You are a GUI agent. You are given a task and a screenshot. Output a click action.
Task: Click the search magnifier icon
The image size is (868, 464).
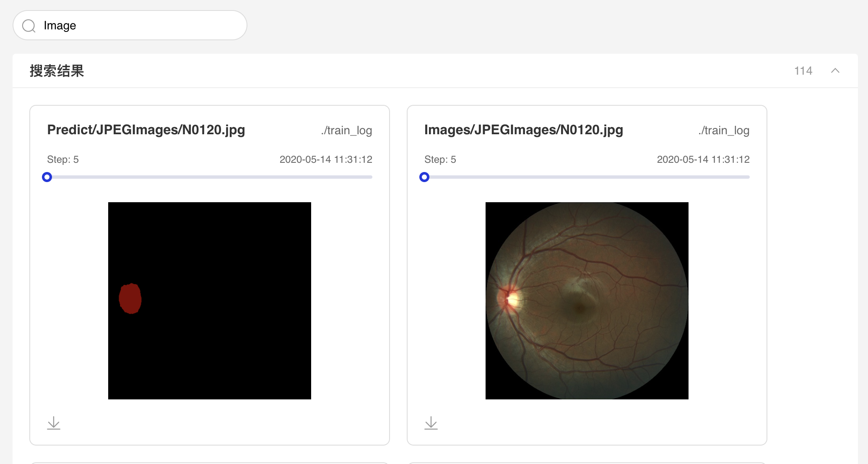29,26
